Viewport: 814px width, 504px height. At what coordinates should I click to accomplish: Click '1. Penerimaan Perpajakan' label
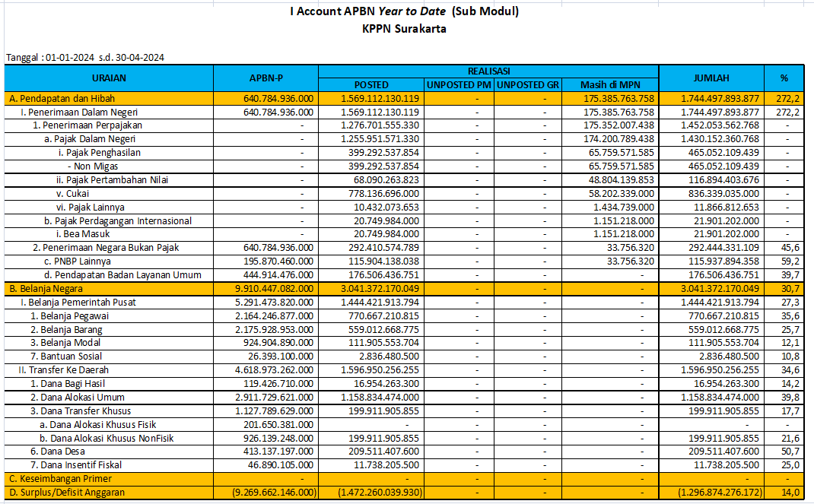click(x=87, y=125)
